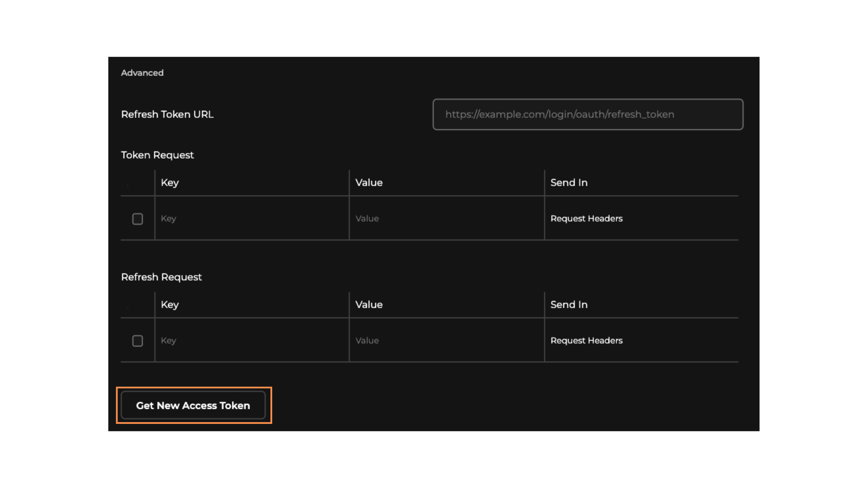
Task: Click Refresh Request table's Value column header
Action: point(369,305)
